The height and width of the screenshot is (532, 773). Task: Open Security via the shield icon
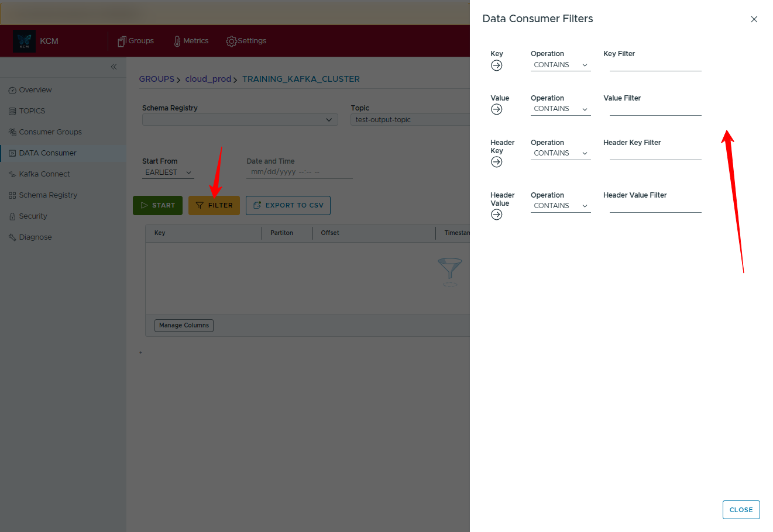coord(13,216)
